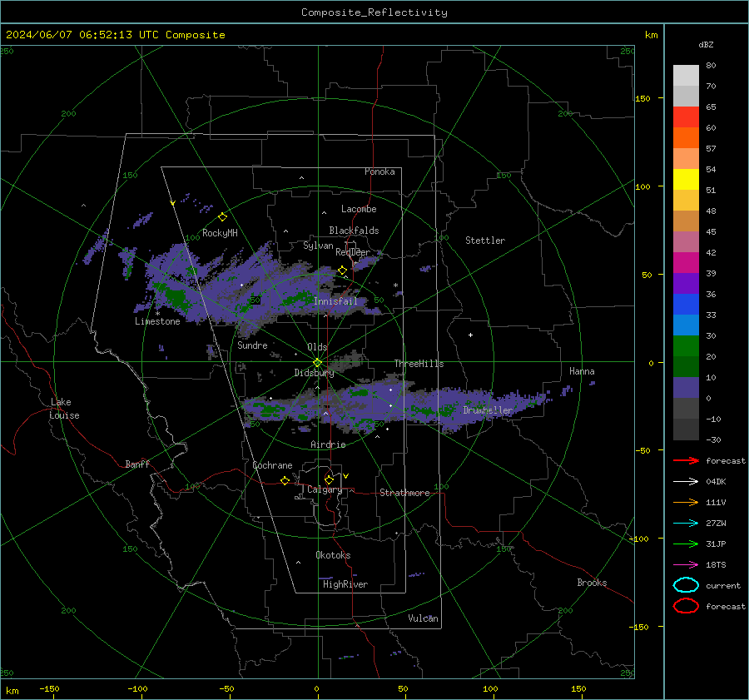Click the red forecast arrow in the legend
Image resolution: width=749 pixels, height=700 pixels.
point(686,460)
